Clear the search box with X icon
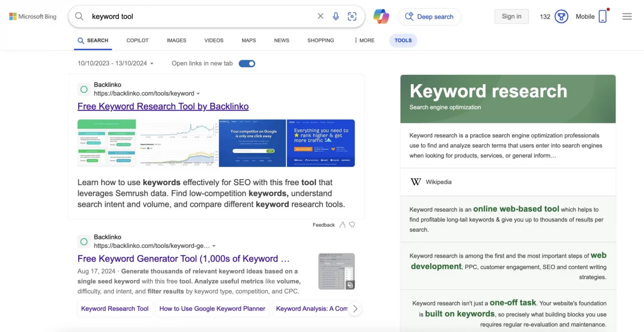The image size is (644, 332). [320, 16]
